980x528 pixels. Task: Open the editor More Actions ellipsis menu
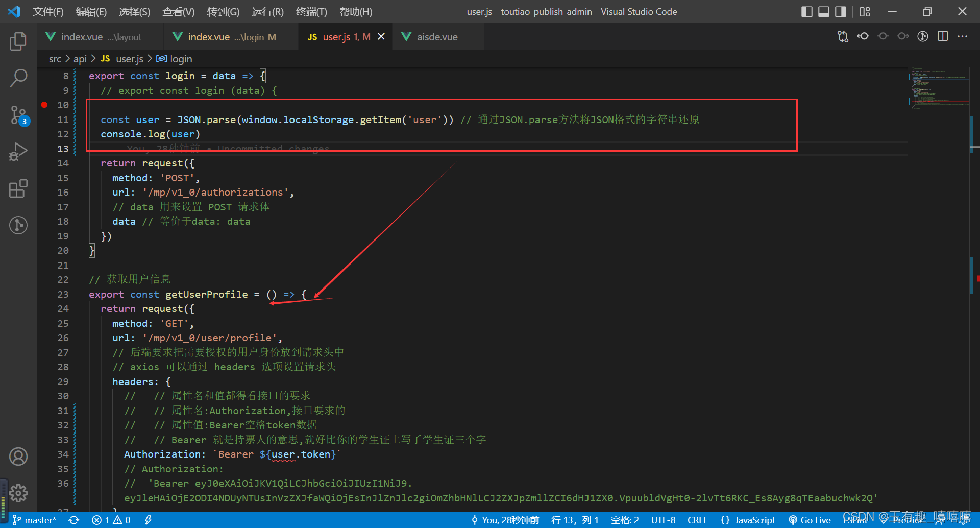coord(963,36)
